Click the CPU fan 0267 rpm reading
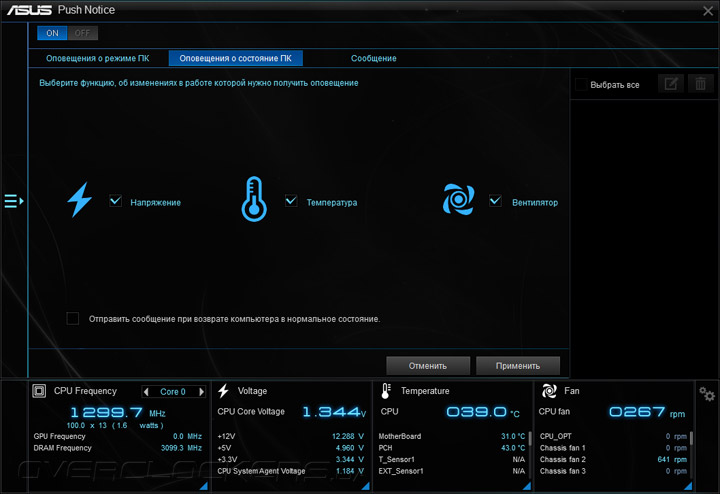720x494 pixels. click(x=647, y=412)
